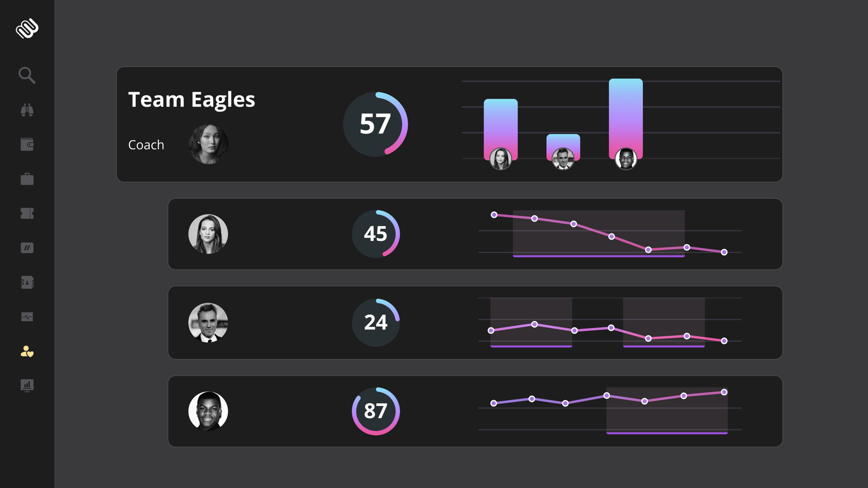Click the Team Eagles title
Screen dimensions: 868x488
point(192,100)
